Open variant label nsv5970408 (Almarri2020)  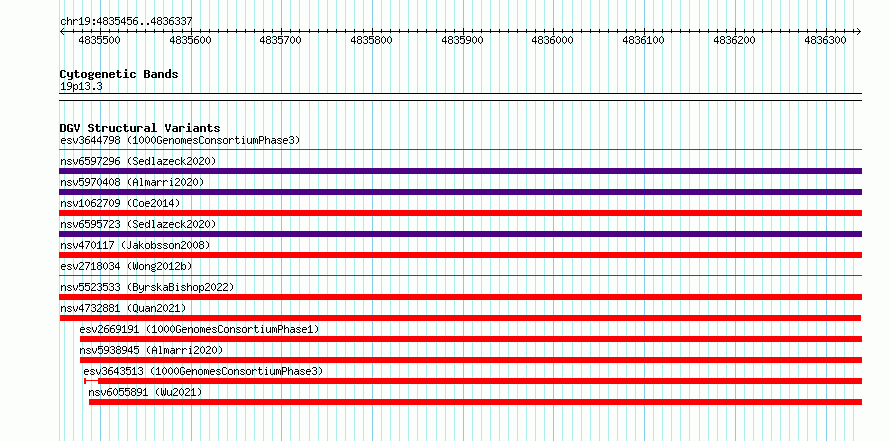click(x=132, y=182)
